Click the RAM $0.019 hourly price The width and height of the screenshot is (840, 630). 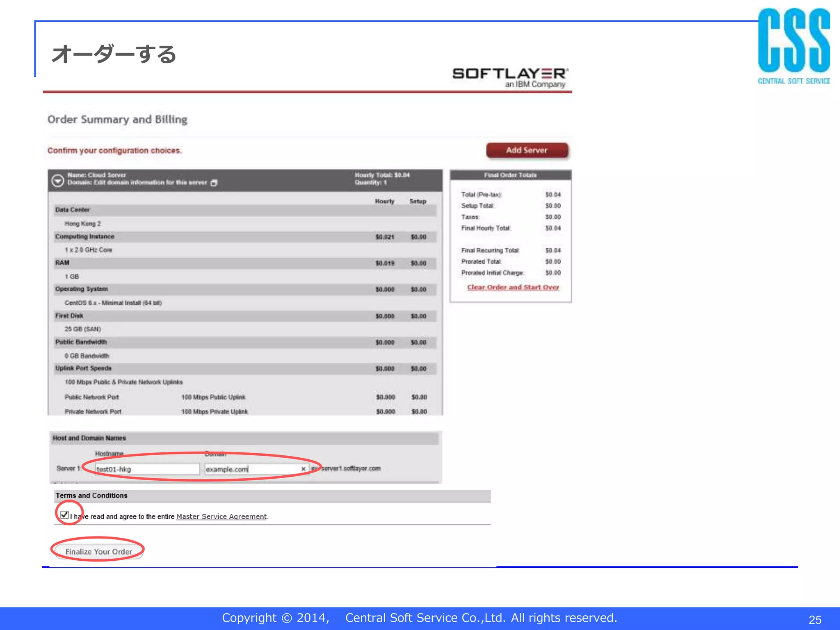point(385,263)
